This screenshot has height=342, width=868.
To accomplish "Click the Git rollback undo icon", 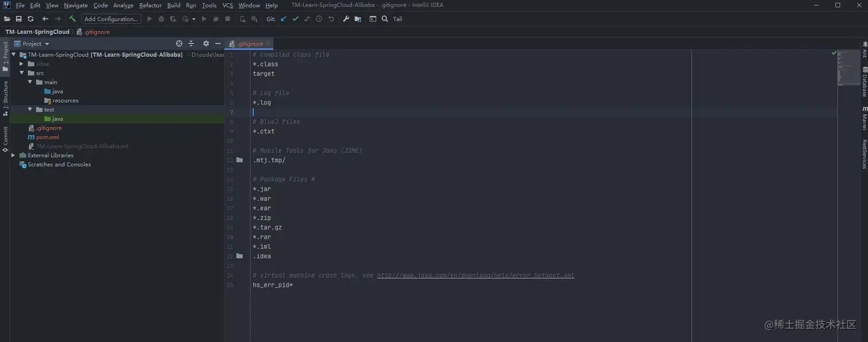I will pyautogui.click(x=331, y=19).
